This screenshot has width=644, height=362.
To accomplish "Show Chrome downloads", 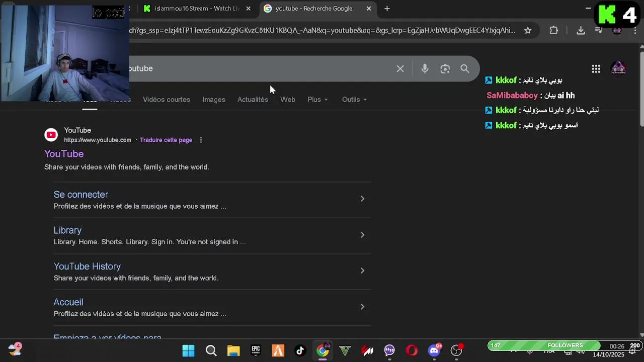I will point(581,31).
